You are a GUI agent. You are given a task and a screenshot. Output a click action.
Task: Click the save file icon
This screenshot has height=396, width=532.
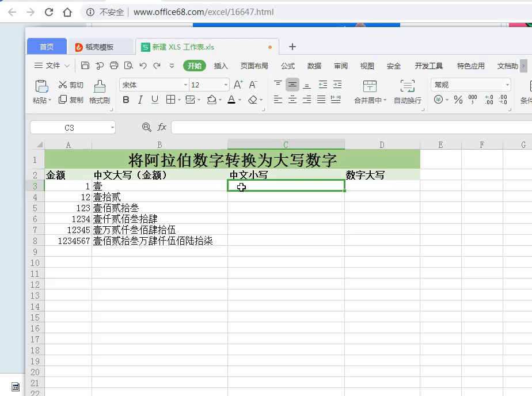[x=85, y=66]
